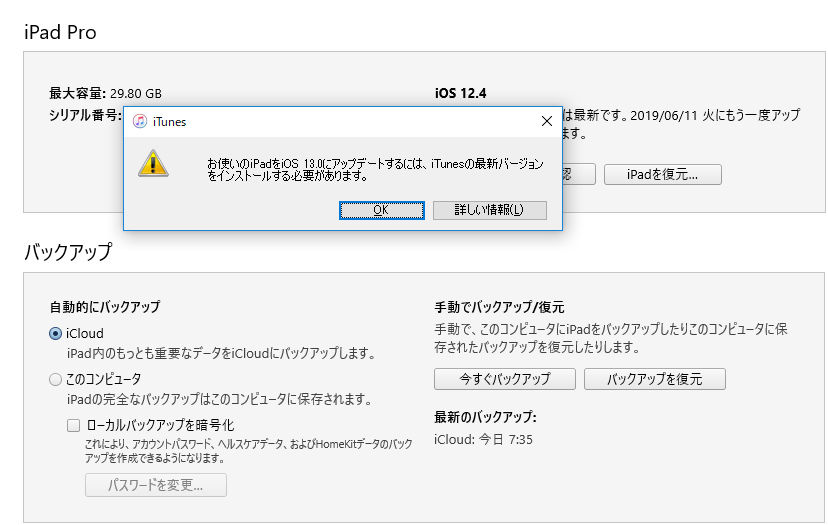Click the encryption description mentioning HomeKit
Viewport: 828px width, 525px height.
tap(248, 451)
